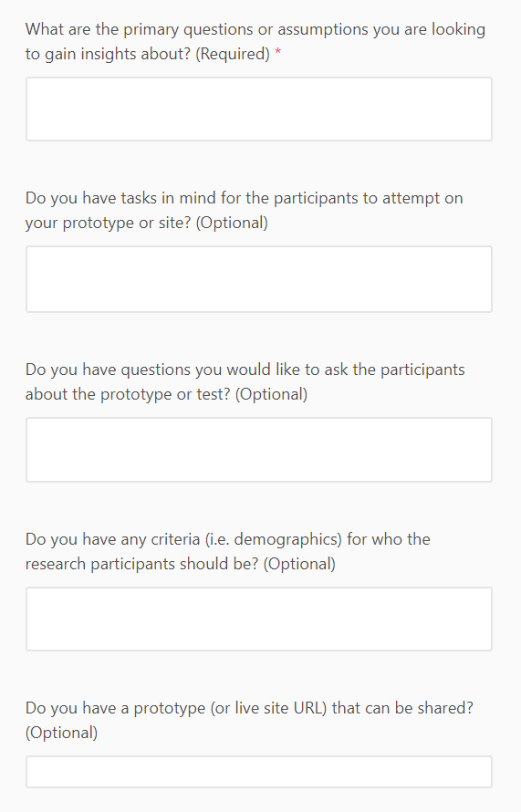Click the 'questions you would like to ask' label
521x812 pixels.
coord(245,381)
